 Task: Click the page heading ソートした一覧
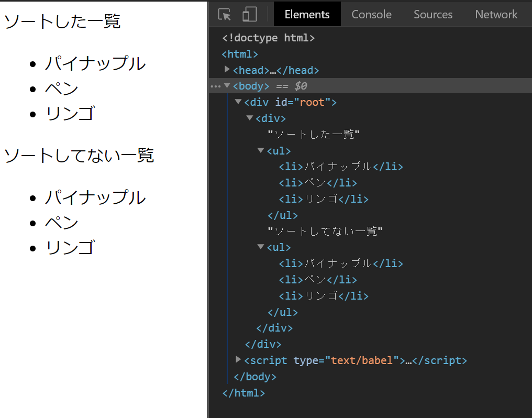pos(62,21)
